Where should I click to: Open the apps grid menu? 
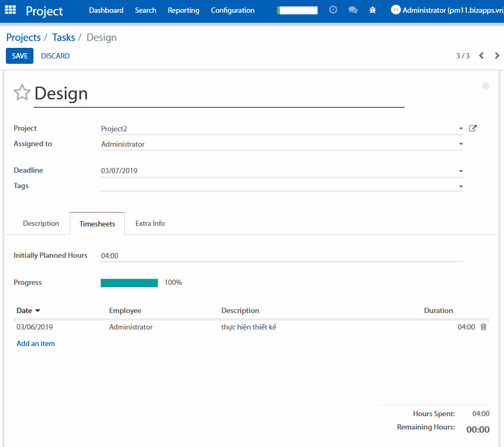coord(10,10)
